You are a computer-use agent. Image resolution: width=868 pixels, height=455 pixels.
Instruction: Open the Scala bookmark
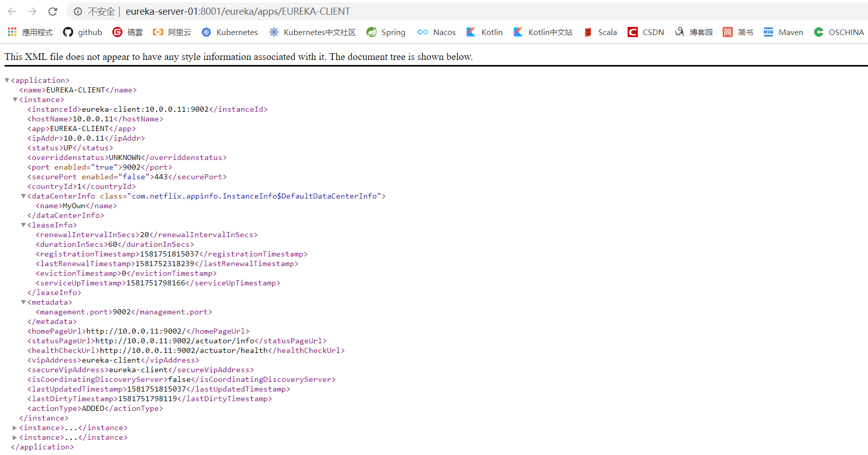click(600, 32)
